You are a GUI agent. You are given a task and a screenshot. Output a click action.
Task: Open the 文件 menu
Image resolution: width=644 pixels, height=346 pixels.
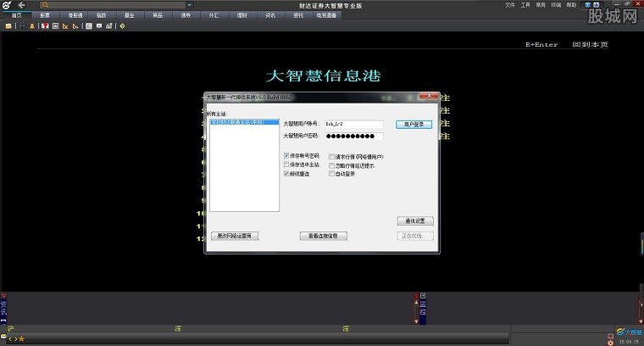(x=510, y=5)
